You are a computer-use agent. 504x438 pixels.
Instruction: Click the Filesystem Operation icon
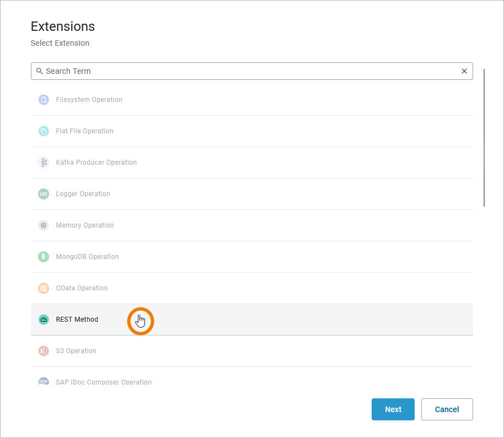[44, 100]
